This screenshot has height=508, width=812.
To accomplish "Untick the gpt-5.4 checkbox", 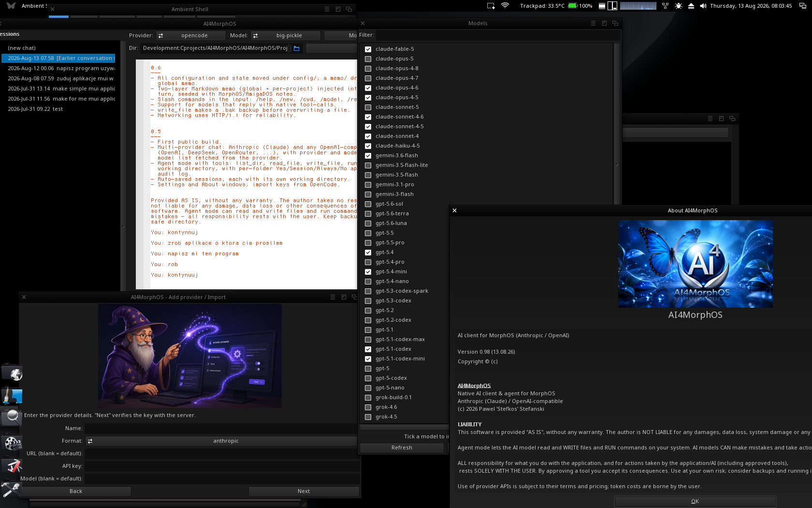I will [x=368, y=253].
